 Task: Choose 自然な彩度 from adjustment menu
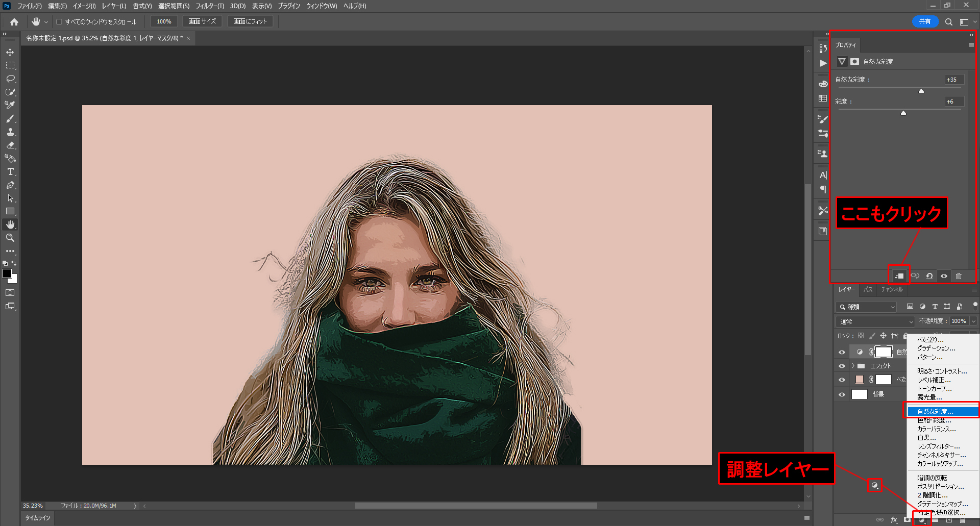pos(935,411)
